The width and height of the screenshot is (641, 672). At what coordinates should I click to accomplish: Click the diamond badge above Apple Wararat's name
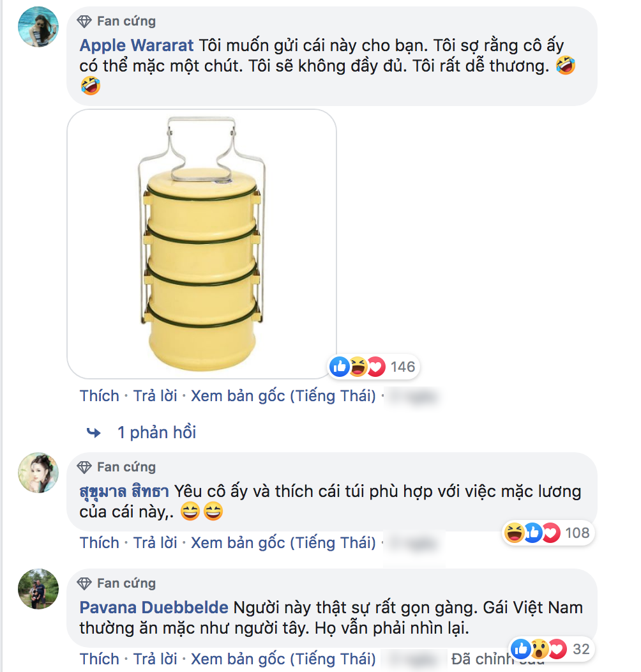(x=84, y=21)
